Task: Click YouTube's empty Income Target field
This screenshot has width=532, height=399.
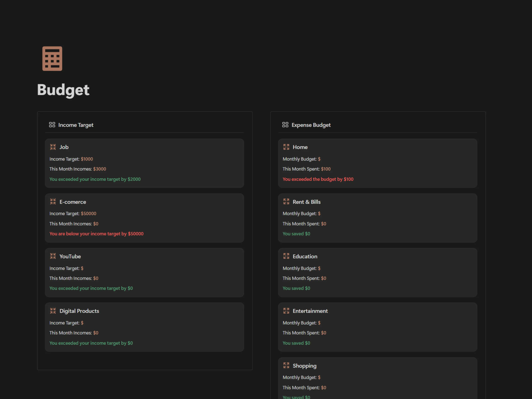Action: pos(82,268)
